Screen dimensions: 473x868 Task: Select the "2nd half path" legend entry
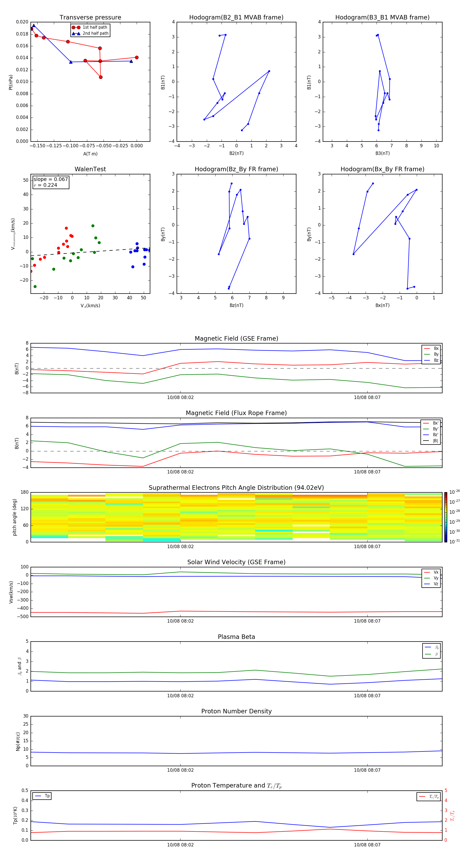[90, 33]
